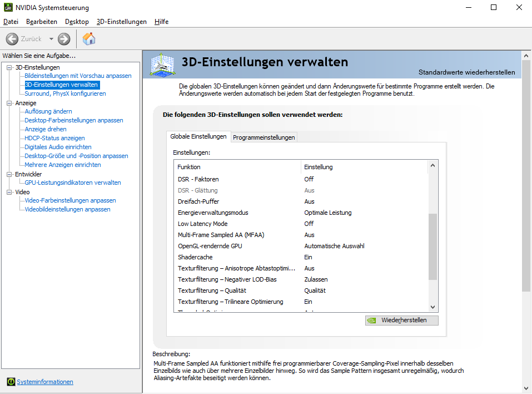Open Video-Farbeinstellungen anpassen
This screenshot has width=532, height=394.
(70, 200)
